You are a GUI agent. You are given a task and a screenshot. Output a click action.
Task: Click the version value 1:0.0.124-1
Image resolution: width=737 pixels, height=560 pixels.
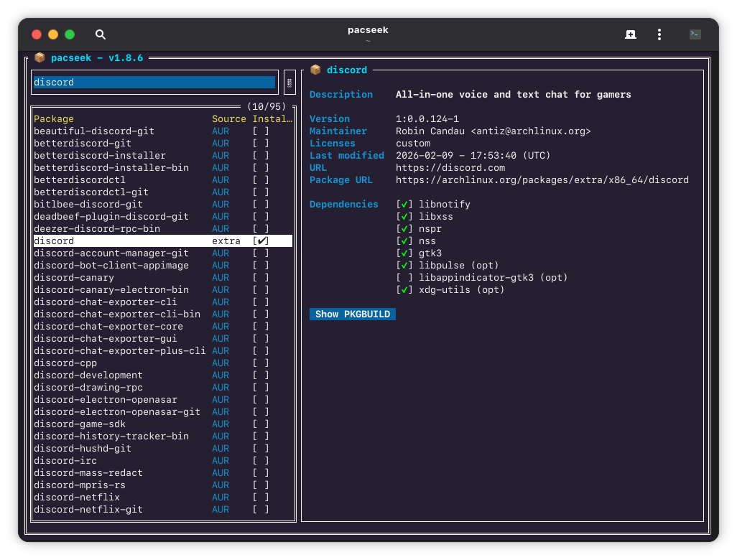(x=427, y=119)
